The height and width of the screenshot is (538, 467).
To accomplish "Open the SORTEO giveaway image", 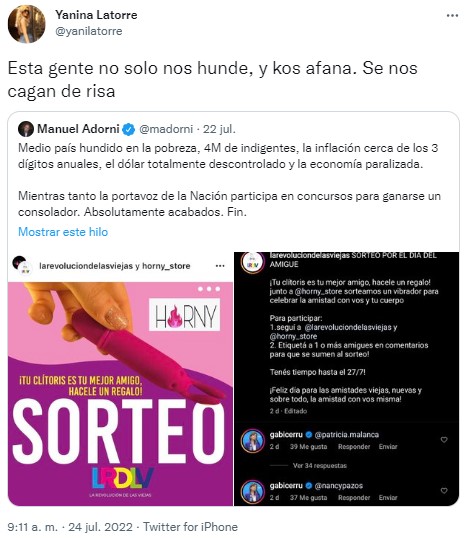I will pos(120,394).
